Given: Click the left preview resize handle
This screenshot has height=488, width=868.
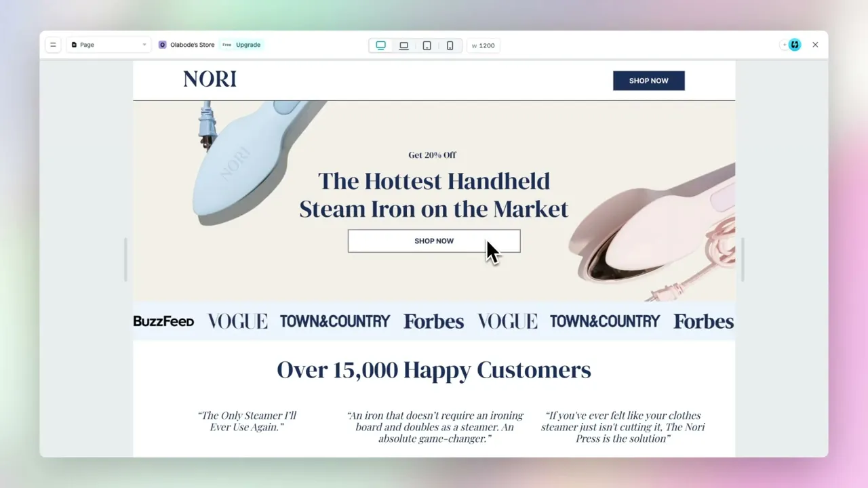Looking at the screenshot, I should 125,260.
